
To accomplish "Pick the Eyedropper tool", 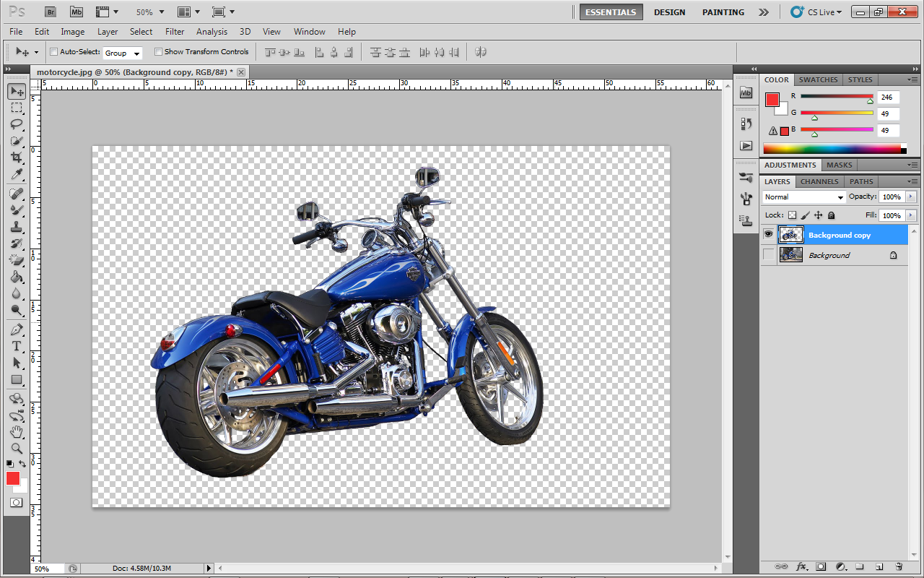I will tap(17, 175).
